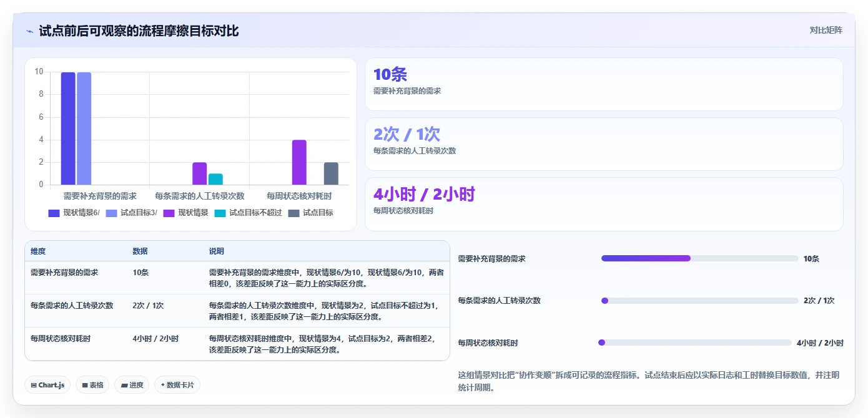Toggle the purple 现状情景 legend item
Screen dimensions: 868x418
185,213
